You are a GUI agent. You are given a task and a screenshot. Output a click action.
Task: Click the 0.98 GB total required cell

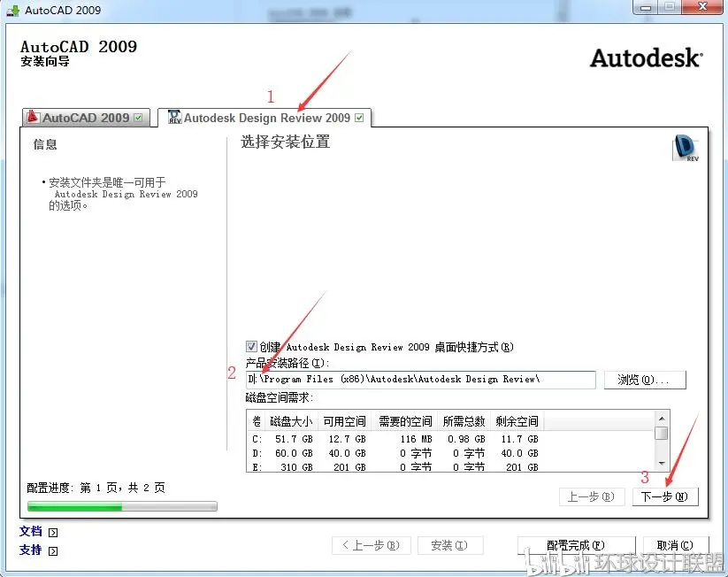[x=466, y=439]
